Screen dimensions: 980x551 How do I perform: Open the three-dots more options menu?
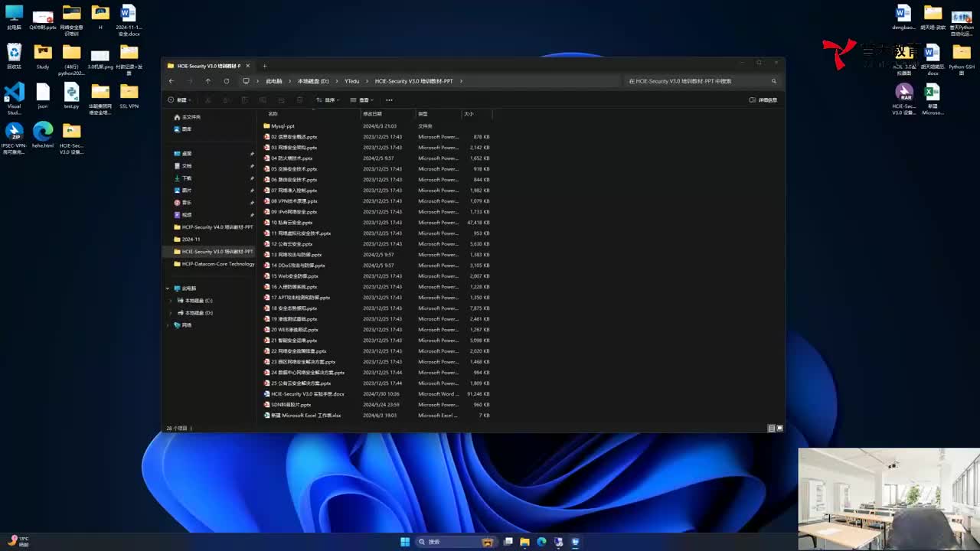[x=389, y=100]
